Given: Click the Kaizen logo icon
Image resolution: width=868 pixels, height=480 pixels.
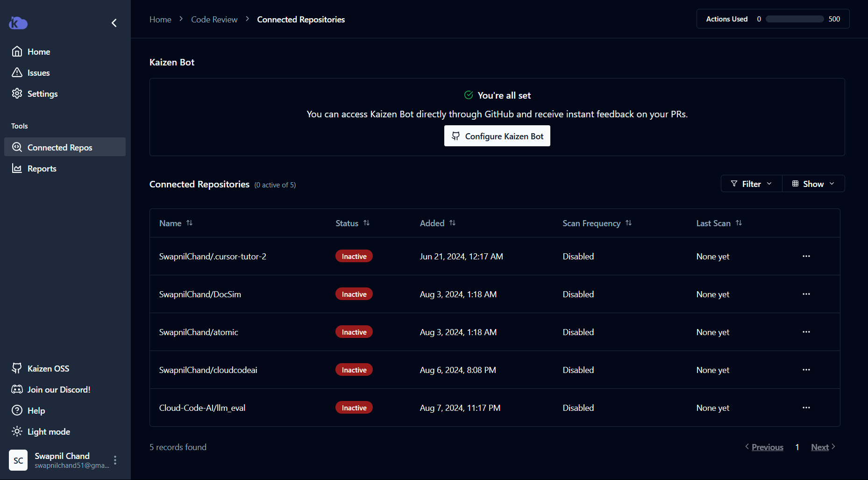Looking at the screenshot, I should click(18, 23).
